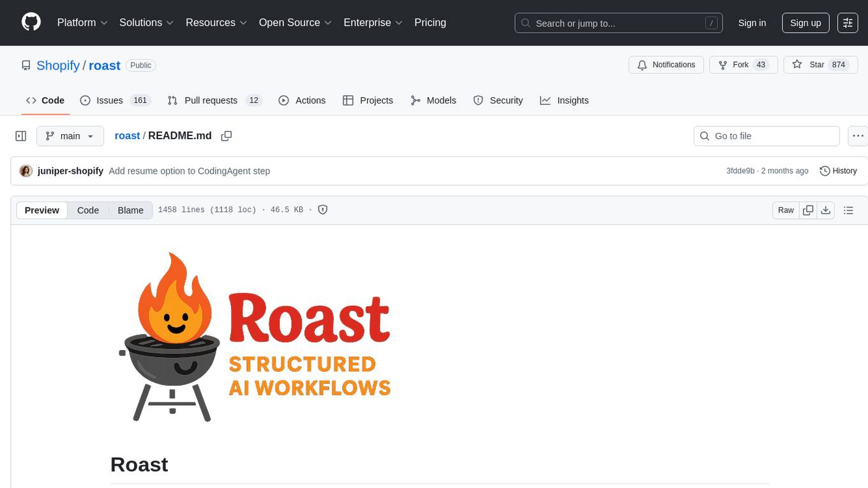Open the appearance settings icon in header
The image size is (868, 488).
(848, 23)
